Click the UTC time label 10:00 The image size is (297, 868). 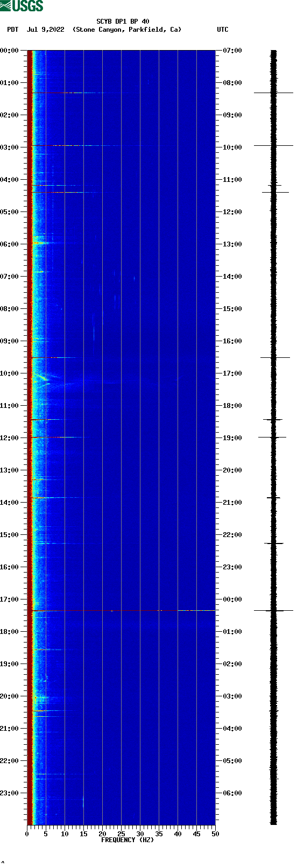[x=232, y=147]
